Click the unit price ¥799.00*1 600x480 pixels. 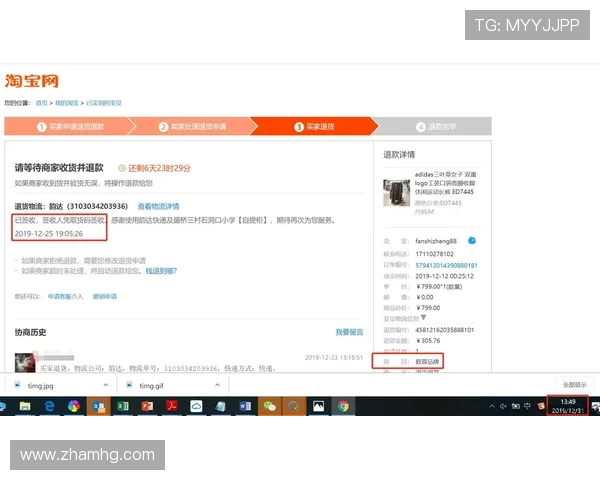click(439, 286)
